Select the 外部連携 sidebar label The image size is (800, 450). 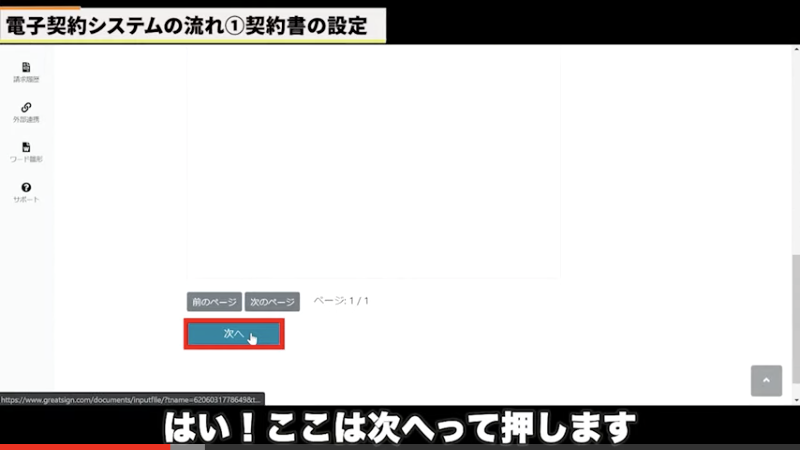tap(26, 119)
